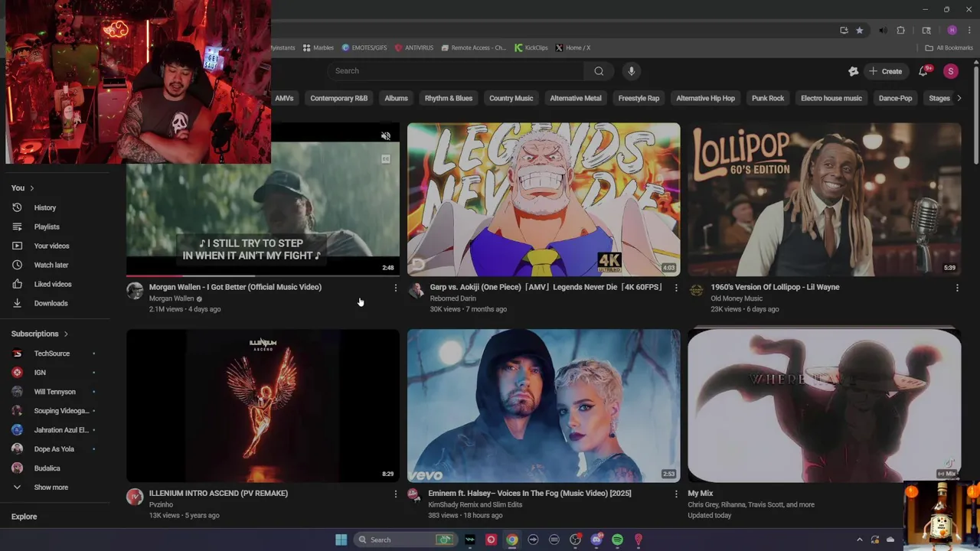Show more category chips with the right arrow
This screenshot has width=980, height=551.
[x=959, y=98]
